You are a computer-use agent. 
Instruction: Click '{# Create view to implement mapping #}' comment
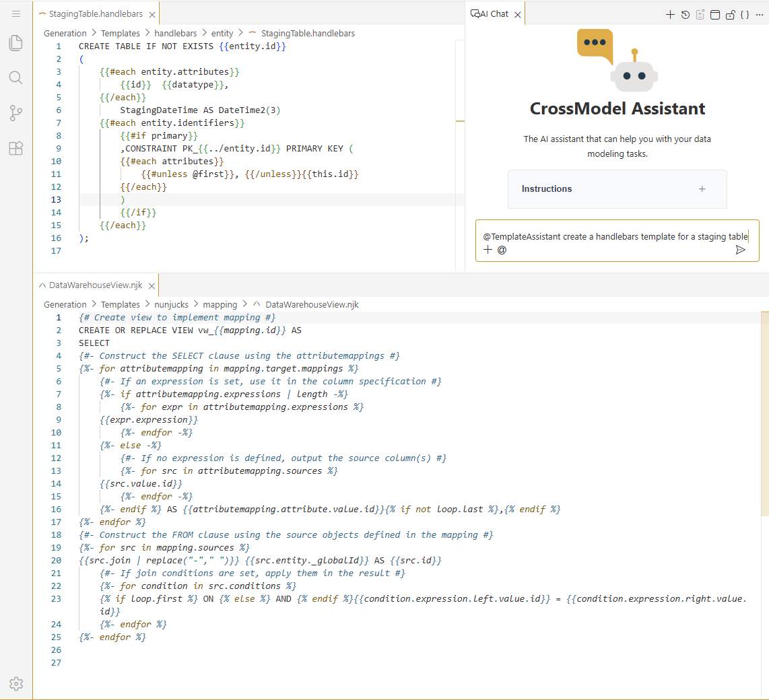coord(176,318)
